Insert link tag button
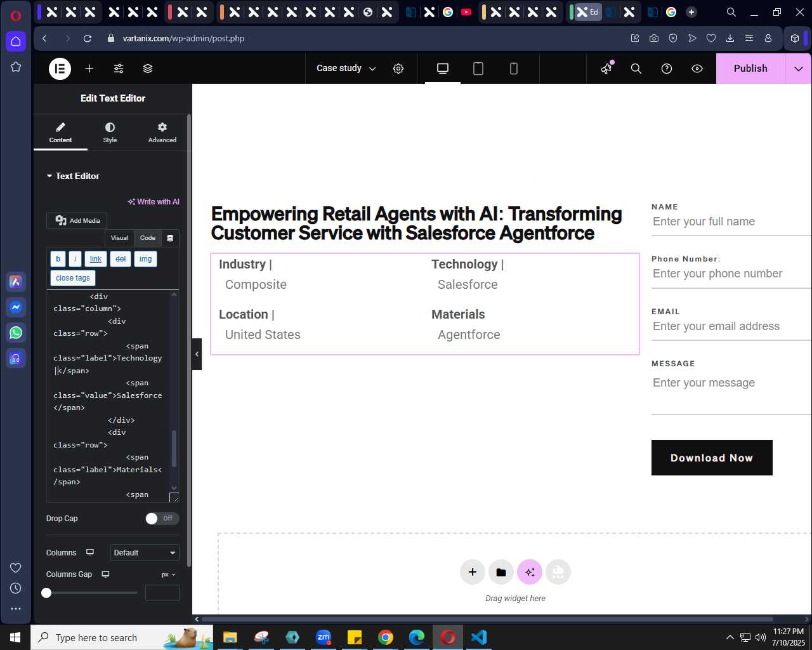Image resolution: width=812 pixels, height=650 pixels. click(x=96, y=259)
